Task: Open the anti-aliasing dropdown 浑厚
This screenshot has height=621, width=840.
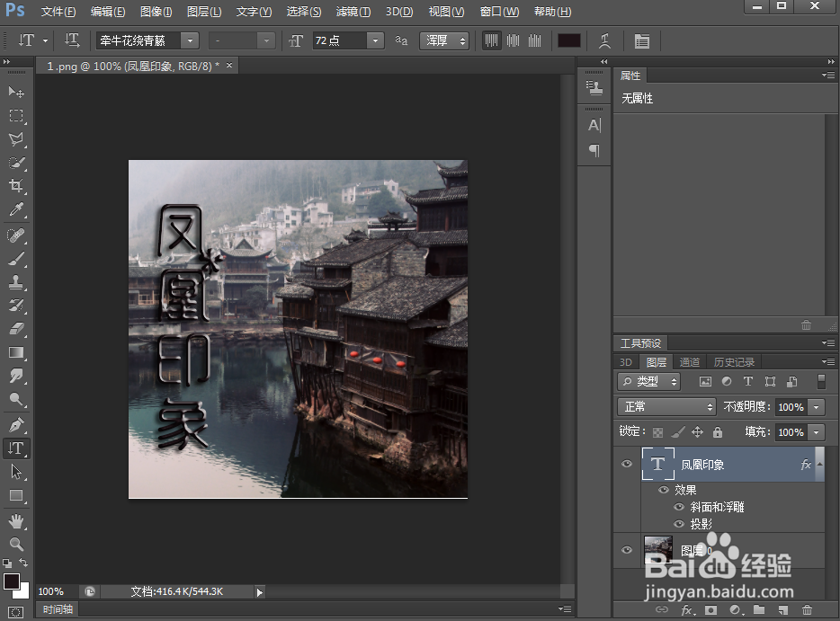Action: point(444,40)
